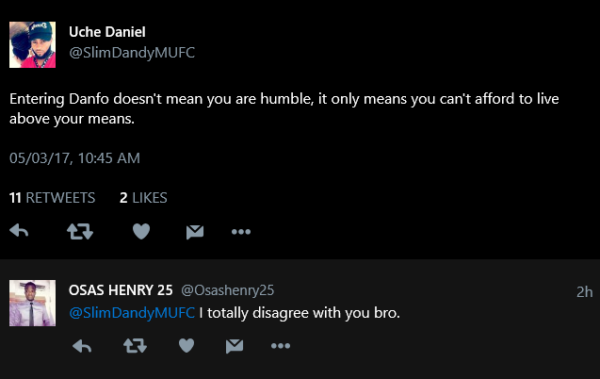Like Uche Daniel's main tweet
This screenshot has height=379, width=600.
coord(141,231)
